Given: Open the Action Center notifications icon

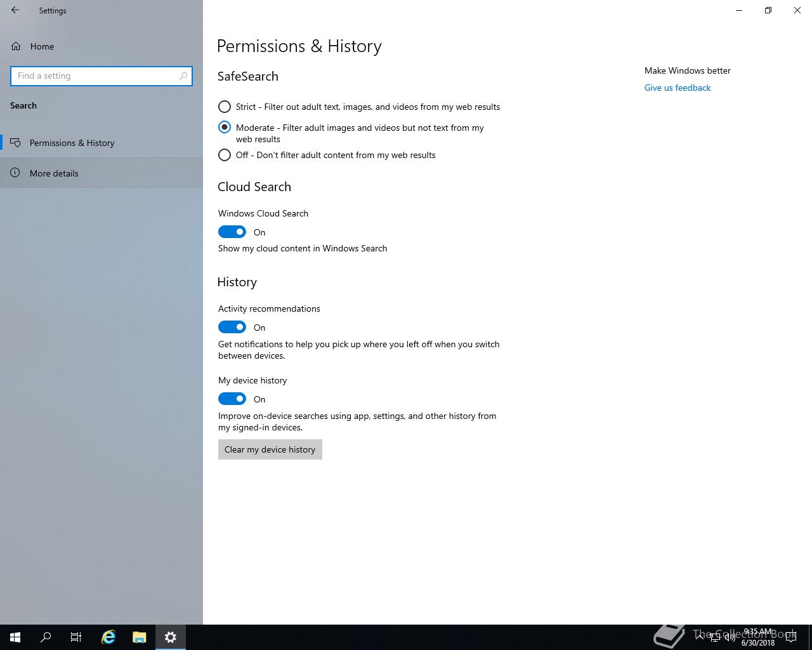Looking at the screenshot, I should point(791,637).
